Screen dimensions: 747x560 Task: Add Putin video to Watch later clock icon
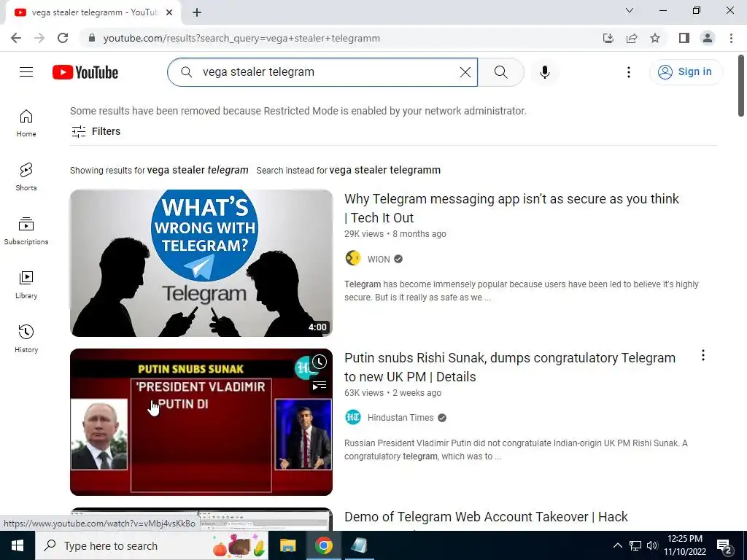coord(320,362)
